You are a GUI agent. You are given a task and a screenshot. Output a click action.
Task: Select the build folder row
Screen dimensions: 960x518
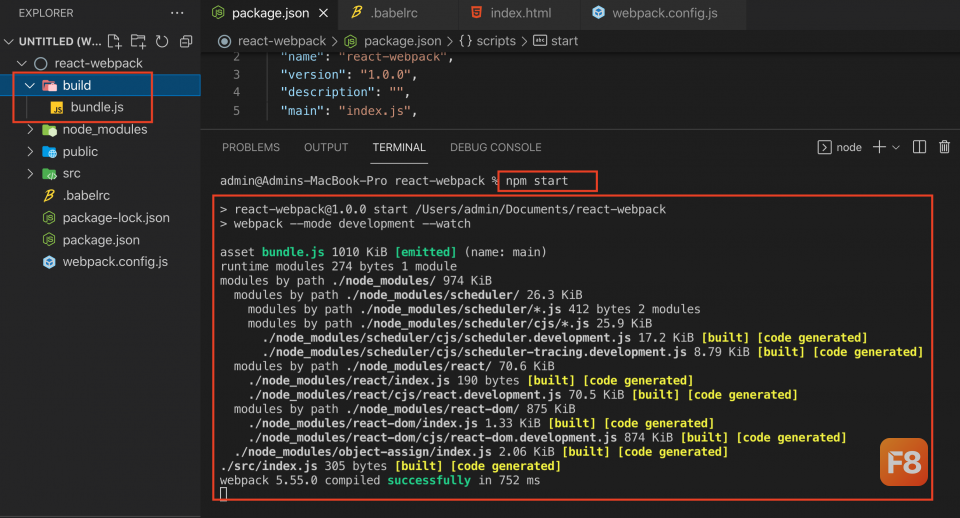tap(100, 85)
